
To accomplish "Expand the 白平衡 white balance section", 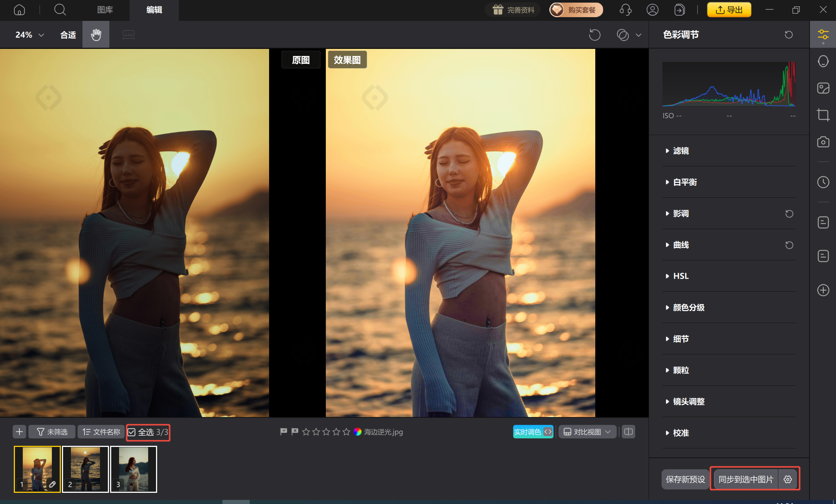I will [x=729, y=182].
